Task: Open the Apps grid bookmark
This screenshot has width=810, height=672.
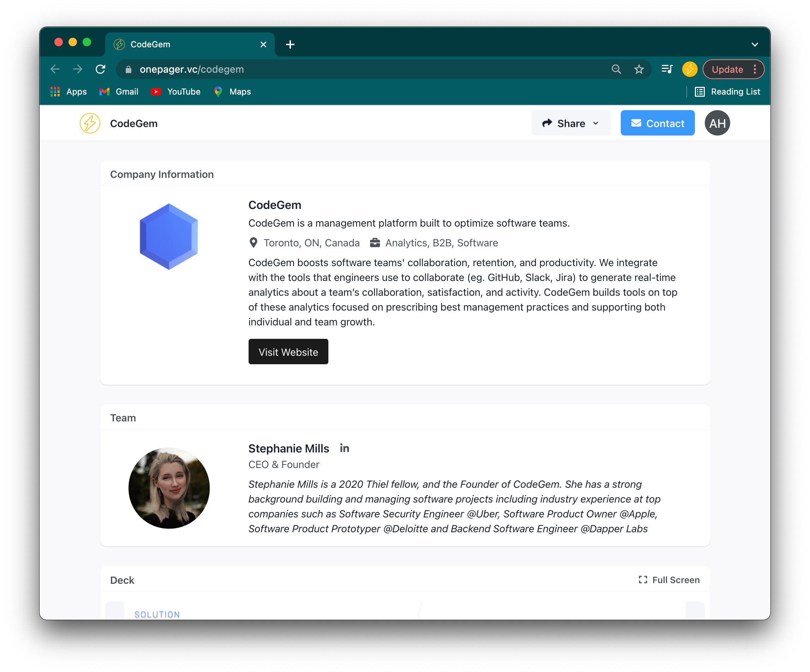Action: [x=68, y=92]
